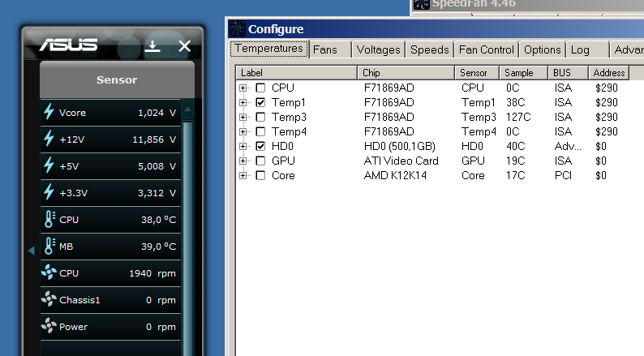644x356 pixels.
Task: Close the ASUS sensor widget with the X
Action: (x=185, y=46)
